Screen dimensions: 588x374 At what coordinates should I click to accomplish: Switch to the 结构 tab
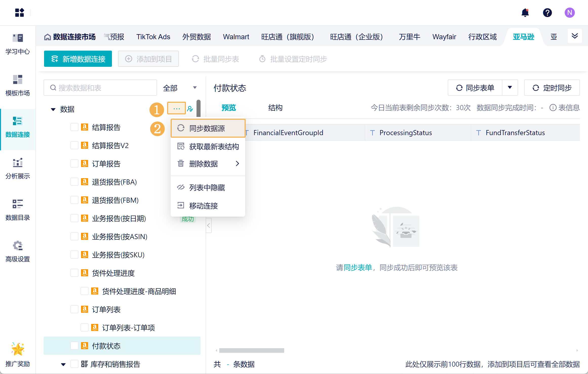[275, 108]
